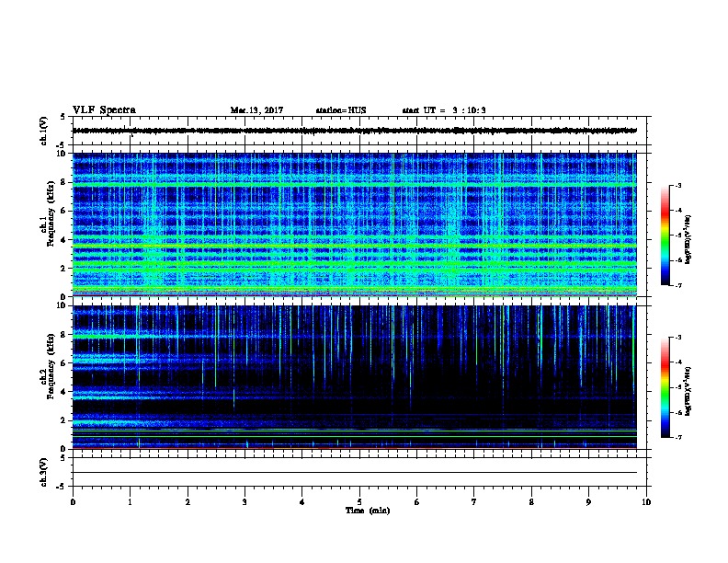Image resolution: width=728 pixels, height=563 pixels.
Task: Click the ch.1 voltage waveform trace
Action: (x=355, y=131)
